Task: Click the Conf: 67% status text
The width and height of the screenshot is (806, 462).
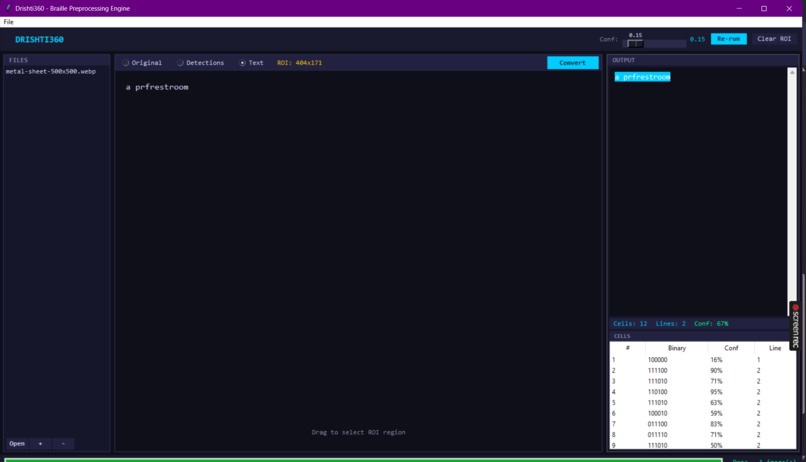Action: (711, 324)
